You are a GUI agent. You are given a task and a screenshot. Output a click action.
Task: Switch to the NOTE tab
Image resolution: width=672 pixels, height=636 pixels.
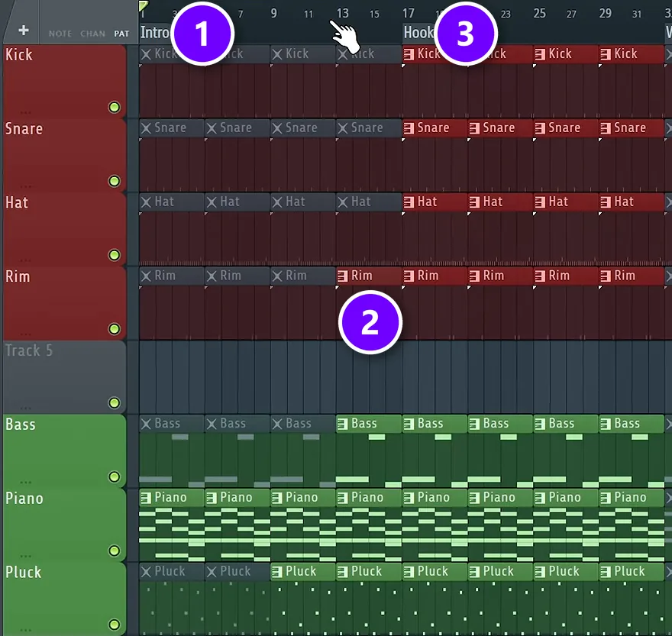point(60,34)
